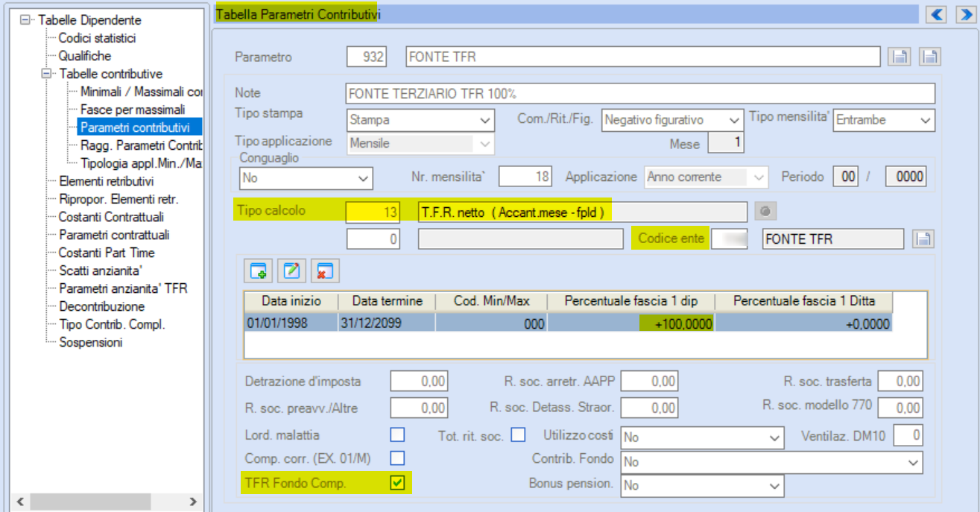This screenshot has height=512, width=980.
Task: Delete the selected grid row
Action: click(323, 271)
